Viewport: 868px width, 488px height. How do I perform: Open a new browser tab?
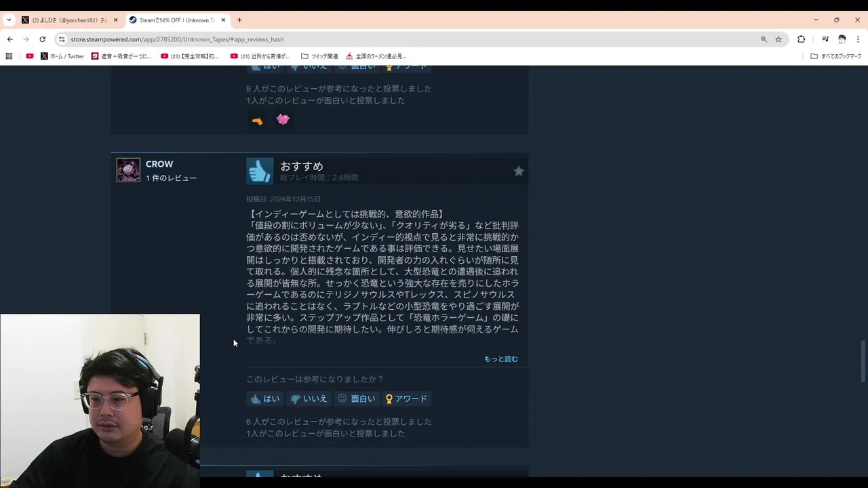click(239, 20)
